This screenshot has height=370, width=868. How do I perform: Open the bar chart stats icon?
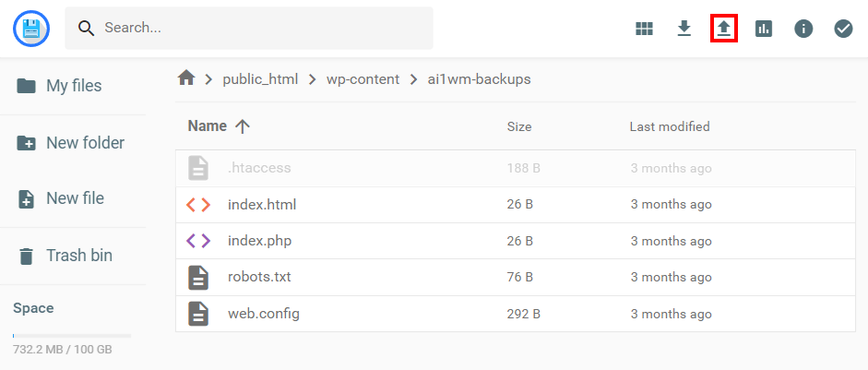pyautogui.click(x=764, y=29)
